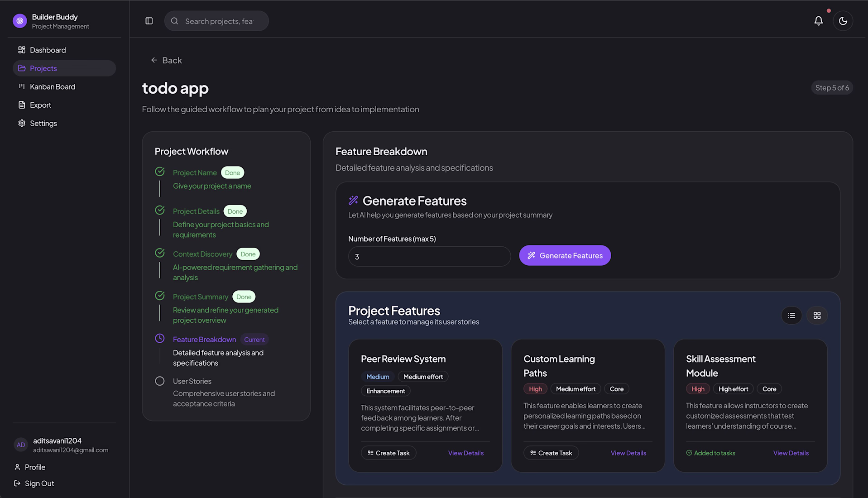The image size is (868, 498).
Task: Focus the Number of Features input
Action: click(x=429, y=256)
